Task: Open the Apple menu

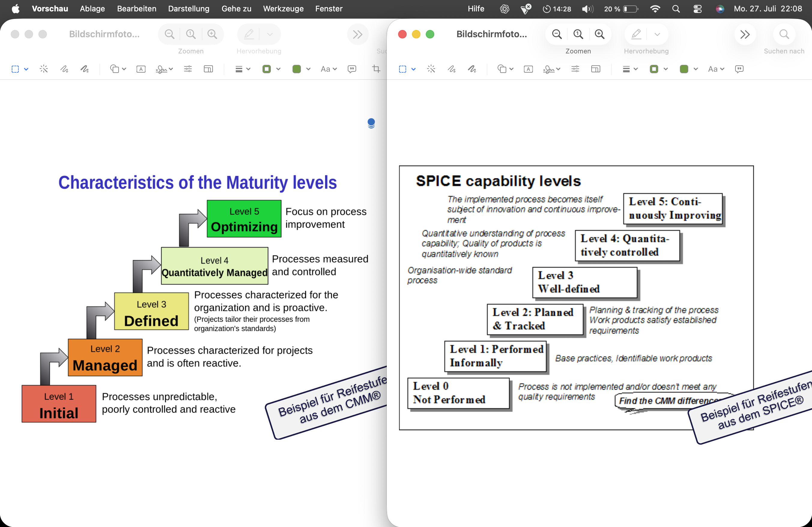Action: click(x=15, y=9)
